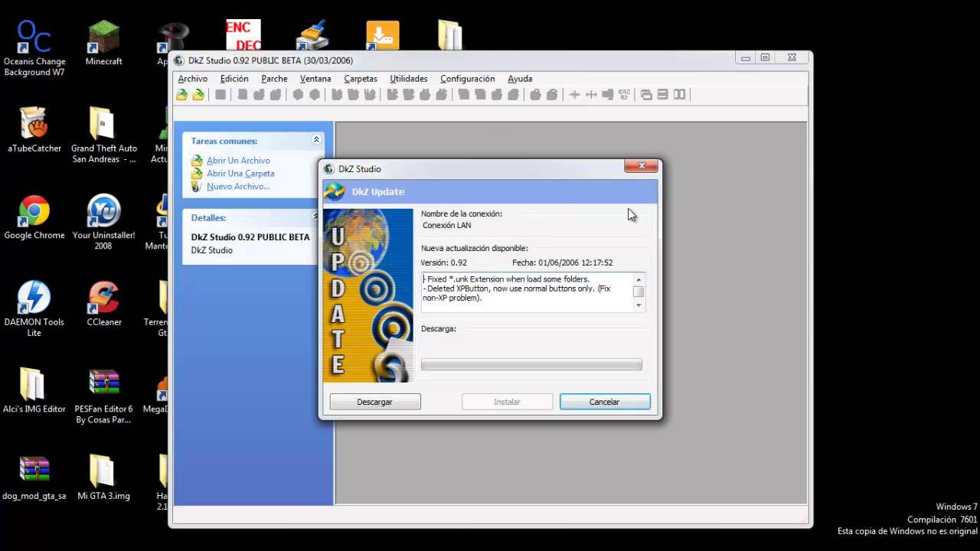The image size is (980, 551).
Task: Click the Abrir Un Archivo link
Action: click(238, 161)
